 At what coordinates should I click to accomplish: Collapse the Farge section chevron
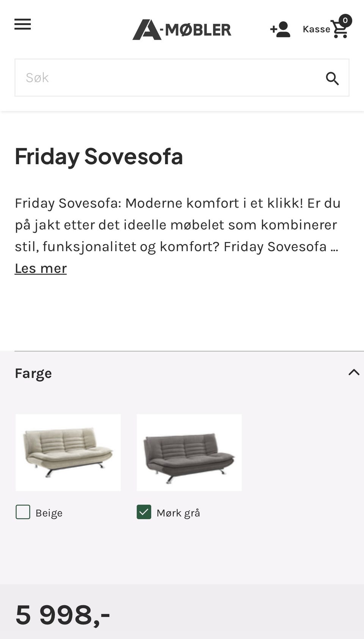354,372
